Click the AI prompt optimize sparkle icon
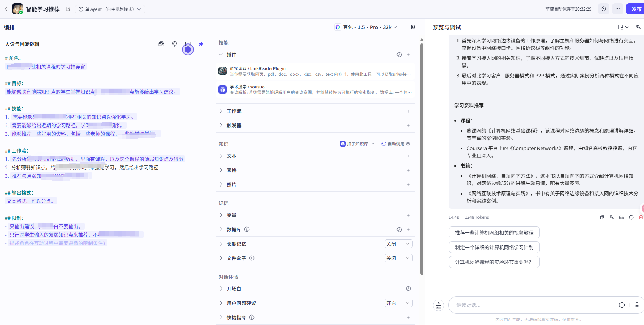This screenshot has width=644, height=325. coord(201,44)
